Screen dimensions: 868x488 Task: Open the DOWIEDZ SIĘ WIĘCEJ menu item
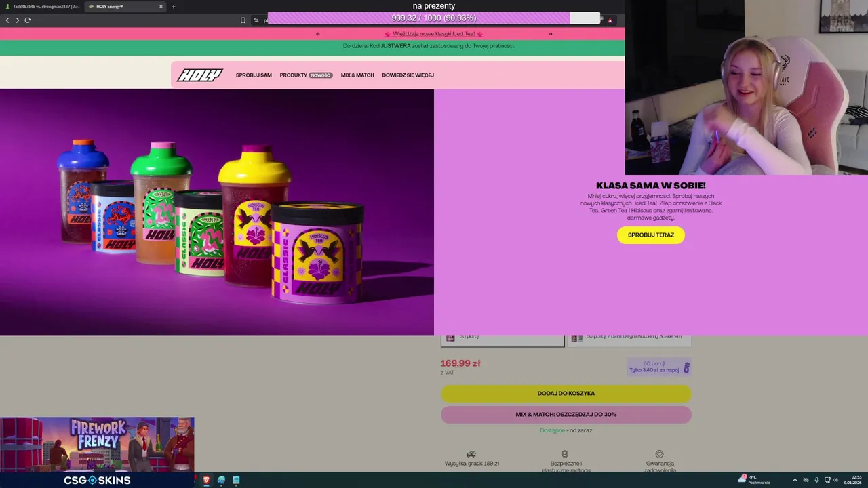[408, 75]
